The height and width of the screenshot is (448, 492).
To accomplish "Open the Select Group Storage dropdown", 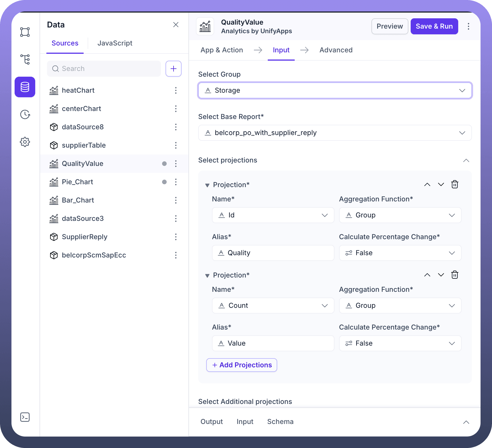I will (x=335, y=90).
